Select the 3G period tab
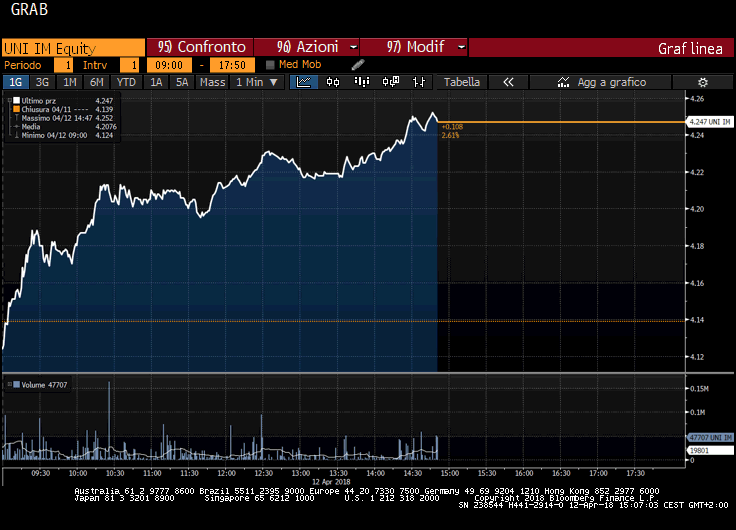Image resolution: width=736 pixels, height=530 pixels. click(42, 82)
